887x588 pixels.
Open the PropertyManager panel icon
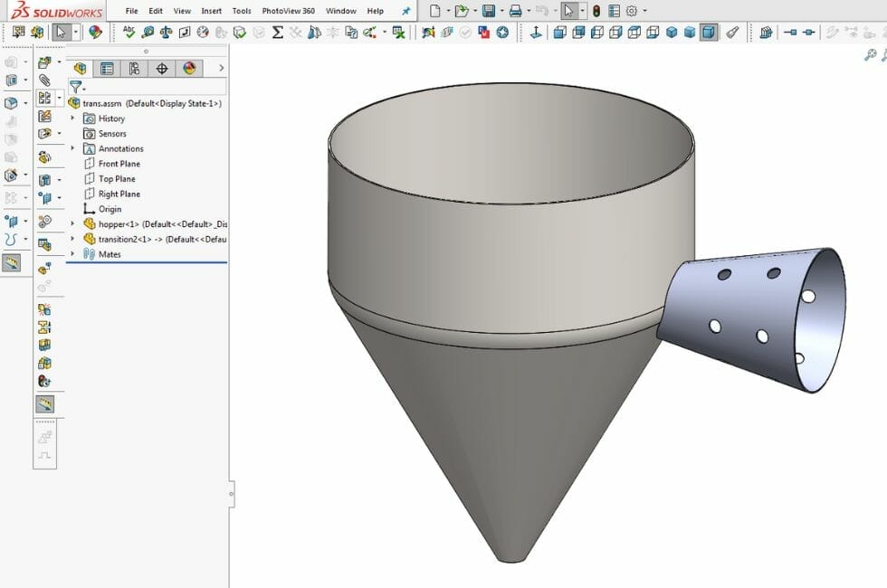click(109, 68)
